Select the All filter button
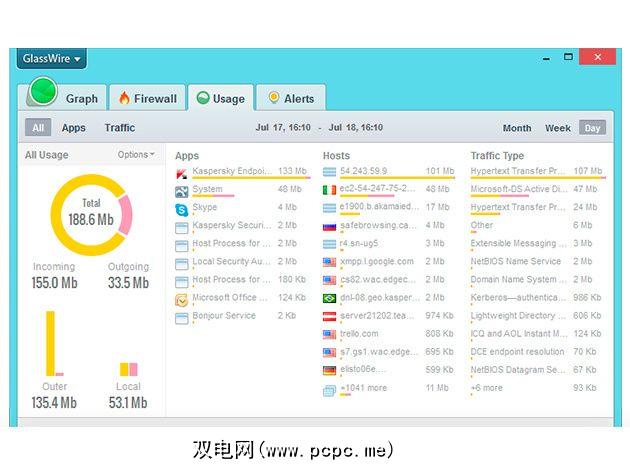This screenshot has width=630, height=473. tap(38, 128)
